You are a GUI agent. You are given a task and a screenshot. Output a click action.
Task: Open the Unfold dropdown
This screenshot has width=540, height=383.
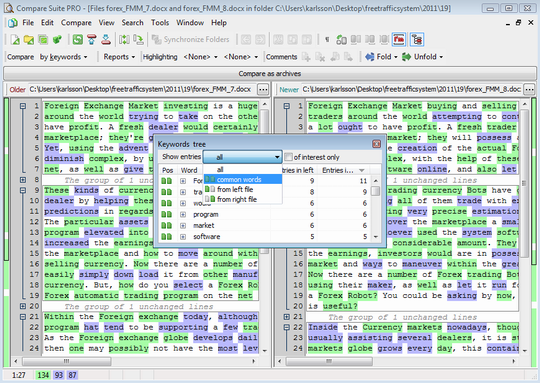pos(422,57)
